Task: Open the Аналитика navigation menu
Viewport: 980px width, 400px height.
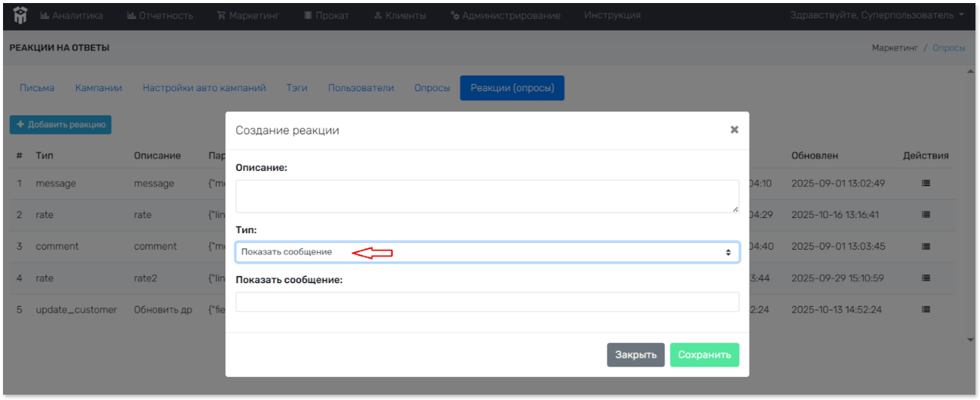Action: (x=71, y=15)
